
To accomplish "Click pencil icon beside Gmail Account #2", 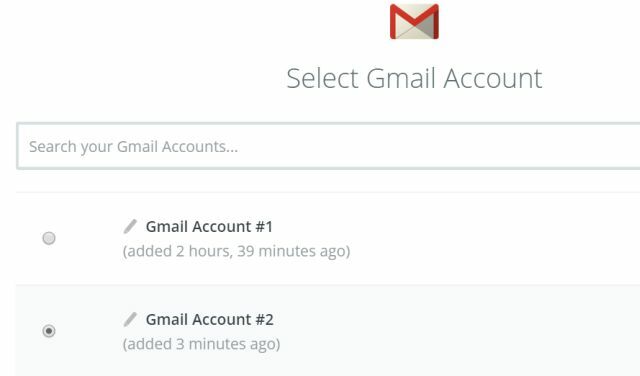I will [x=130, y=319].
